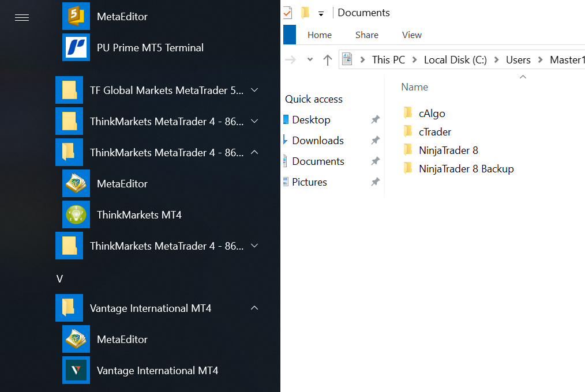Expand the last ThinkMarkets MetaTrader 4 group chevron
Screen dimensions: 585x392
pos(254,246)
